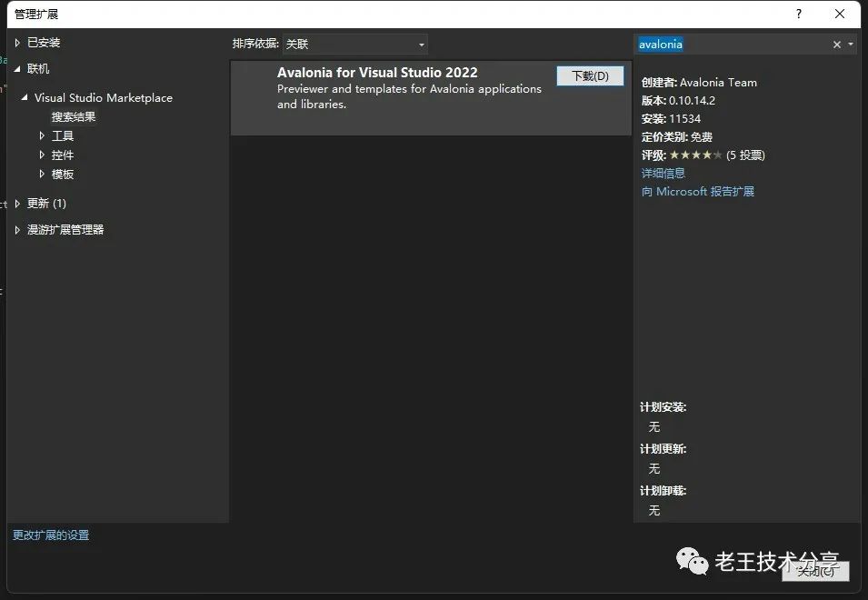This screenshot has height=600, width=868.
Task: Click the 下载(D) download button
Action: [590, 75]
